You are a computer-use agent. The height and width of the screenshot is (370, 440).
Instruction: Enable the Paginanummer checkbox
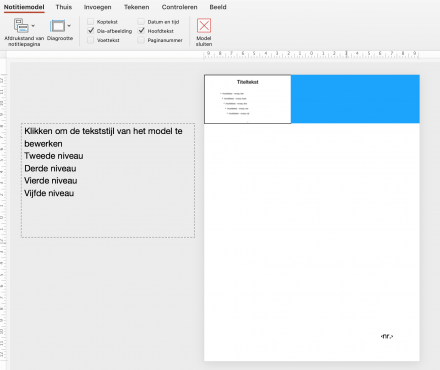point(141,40)
